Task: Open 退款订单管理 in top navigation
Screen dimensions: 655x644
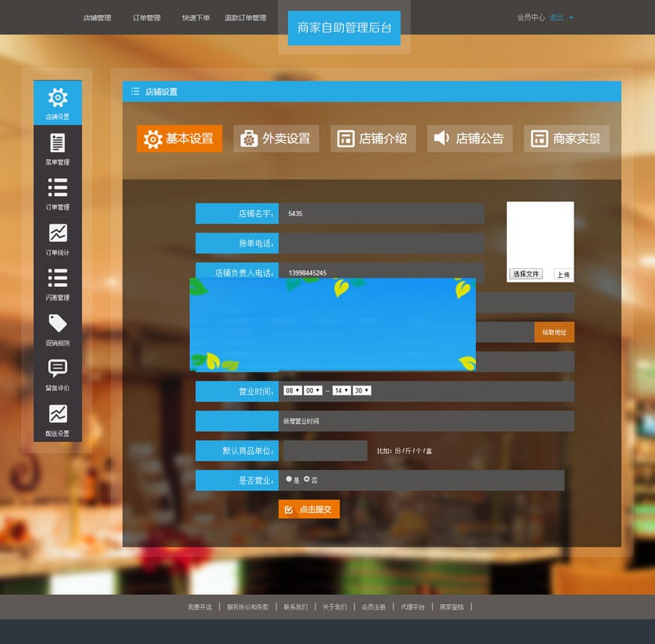Action: pos(245,17)
